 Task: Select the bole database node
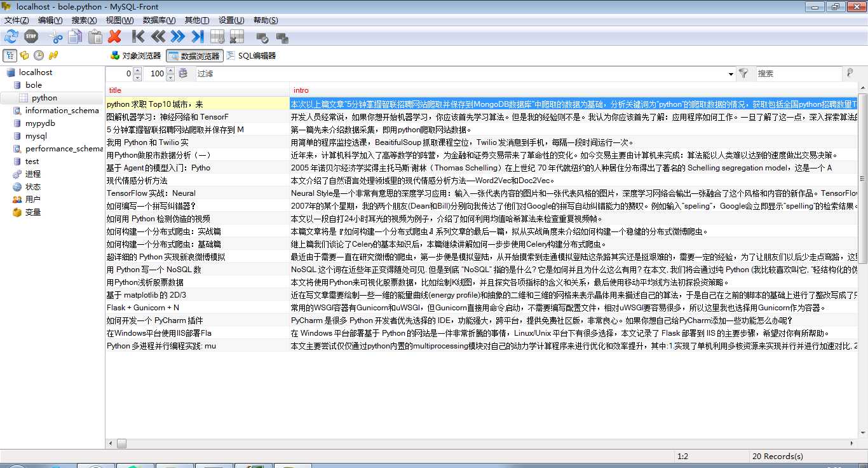click(x=34, y=85)
